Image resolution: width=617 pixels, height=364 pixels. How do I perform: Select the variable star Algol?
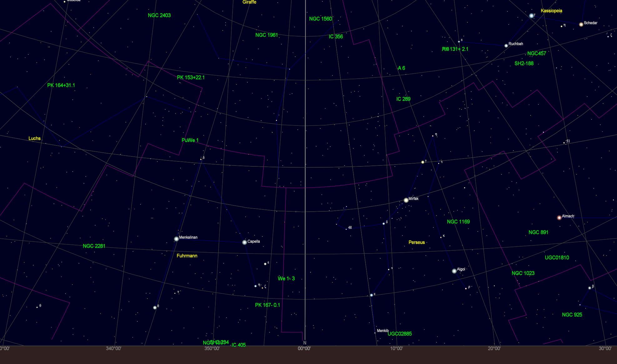click(x=454, y=271)
